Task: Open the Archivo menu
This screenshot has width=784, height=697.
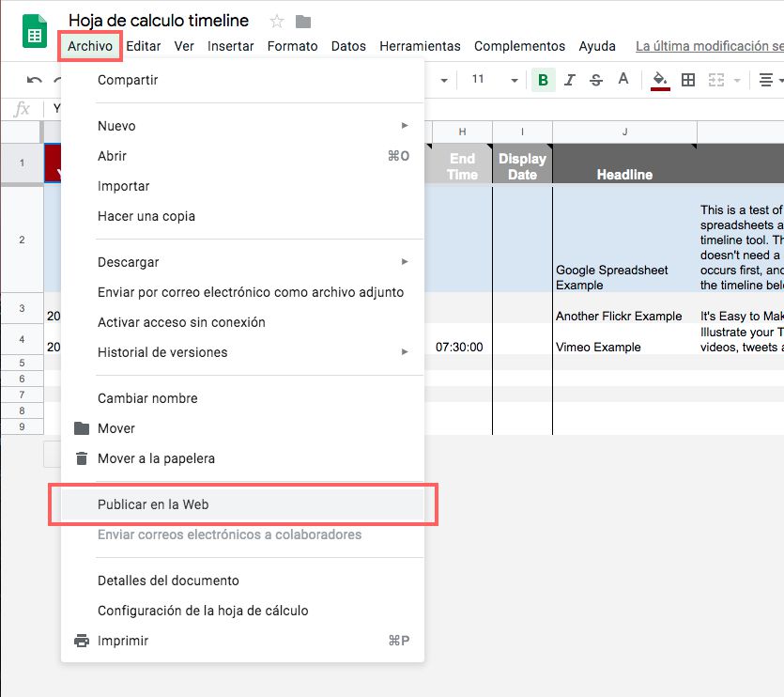Action: (x=90, y=46)
